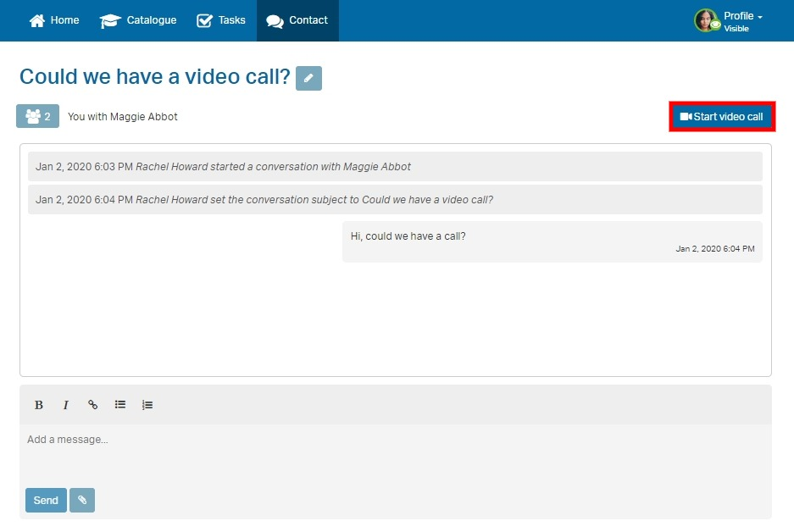
Task: Open the message with the pencil edit icon
Action: coord(308,78)
